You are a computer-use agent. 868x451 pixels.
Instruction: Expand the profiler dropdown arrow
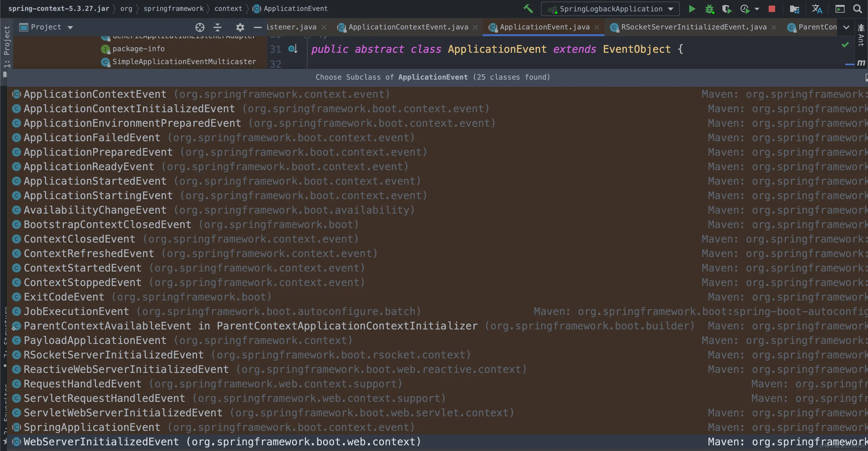click(x=757, y=9)
